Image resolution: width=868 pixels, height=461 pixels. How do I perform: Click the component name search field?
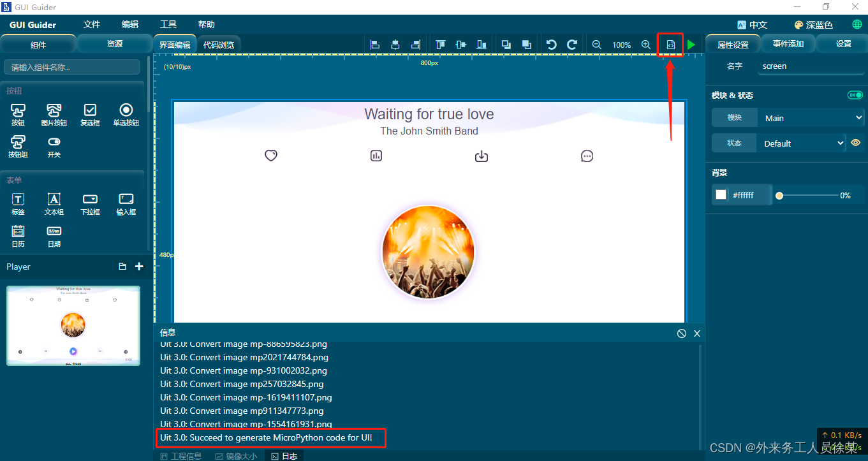(72, 67)
